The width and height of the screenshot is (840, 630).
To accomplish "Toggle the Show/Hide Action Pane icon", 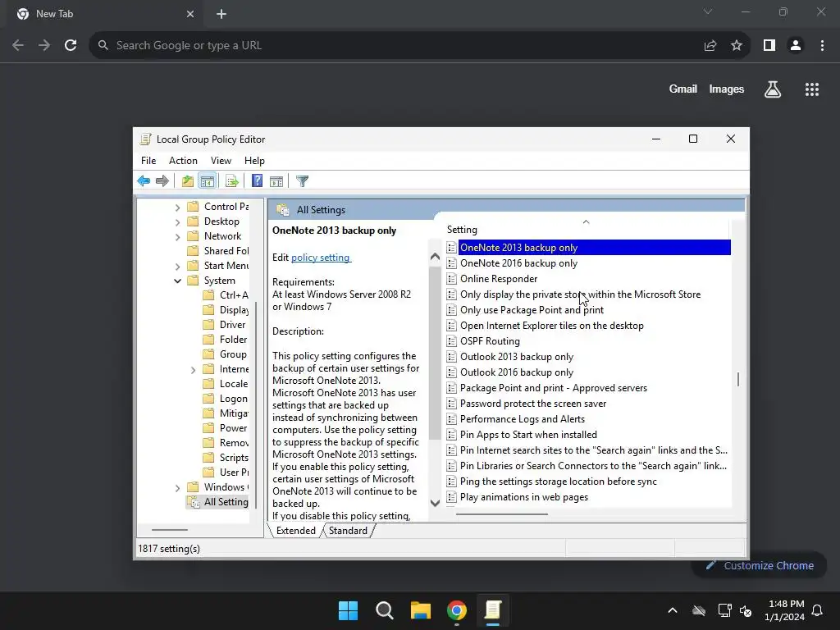I will (276, 181).
